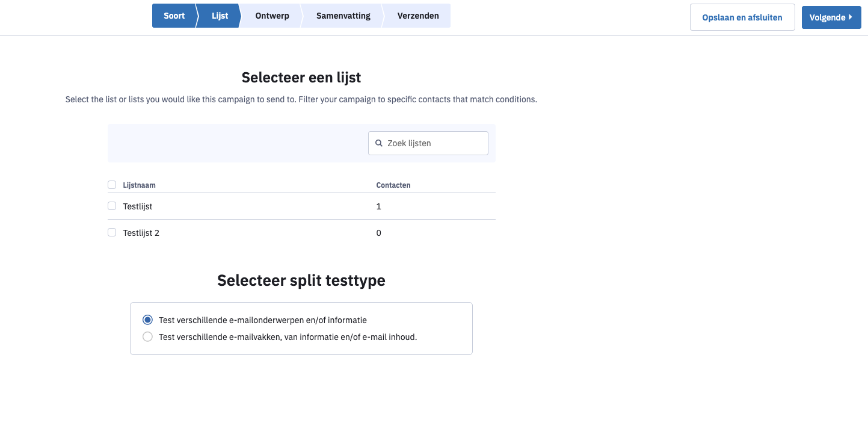Click contact count 1 for Testlijst
Image resolution: width=868 pixels, height=423 pixels.
[x=378, y=206]
